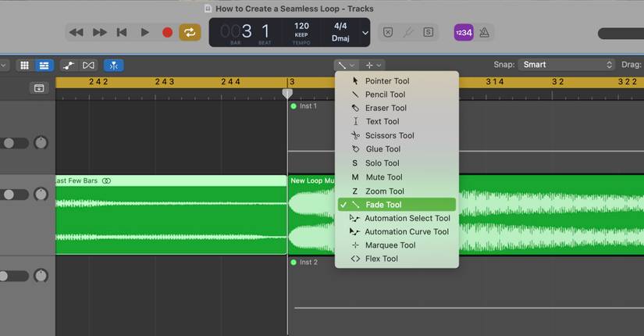Click the loop icon on Last Few Bars
The height and width of the screenshot is (336, 644).
click(106, 181)
